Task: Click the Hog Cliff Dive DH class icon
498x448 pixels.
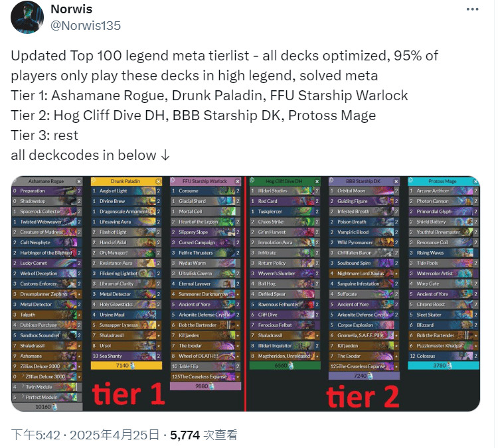Action: coord(252,181)
